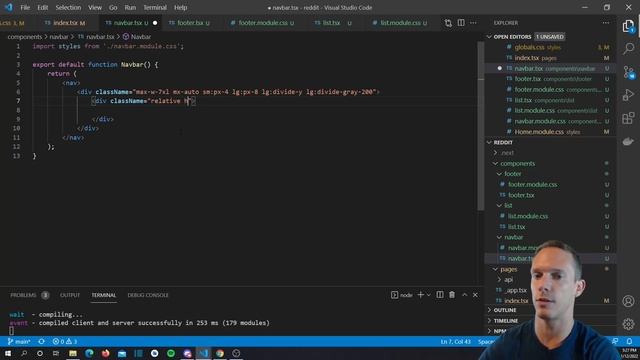The width and height of the screenshot is (640, 360).
Task: Open the Help menu
Action: tap(180, 7)
